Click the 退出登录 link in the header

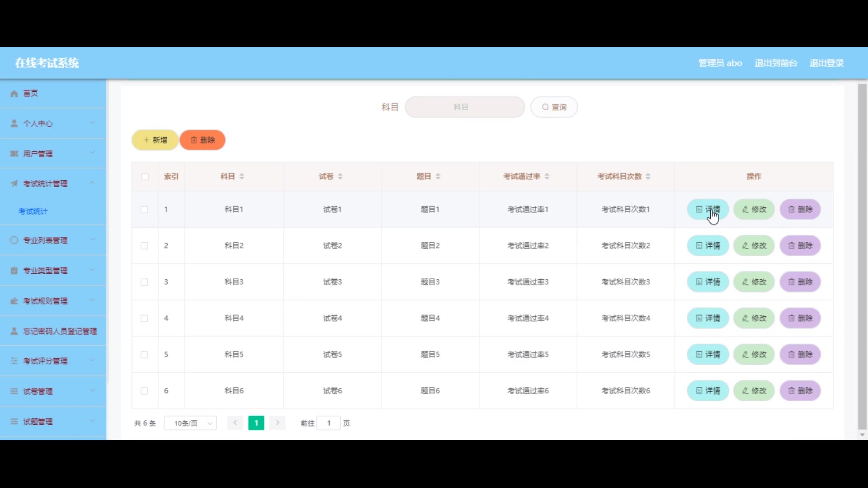826,63
